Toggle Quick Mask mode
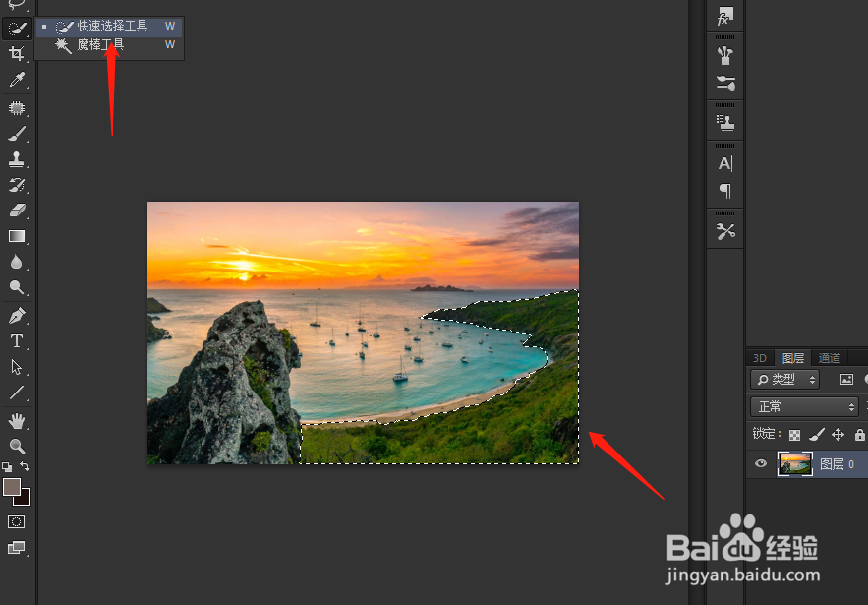 [x=16, y=522]
